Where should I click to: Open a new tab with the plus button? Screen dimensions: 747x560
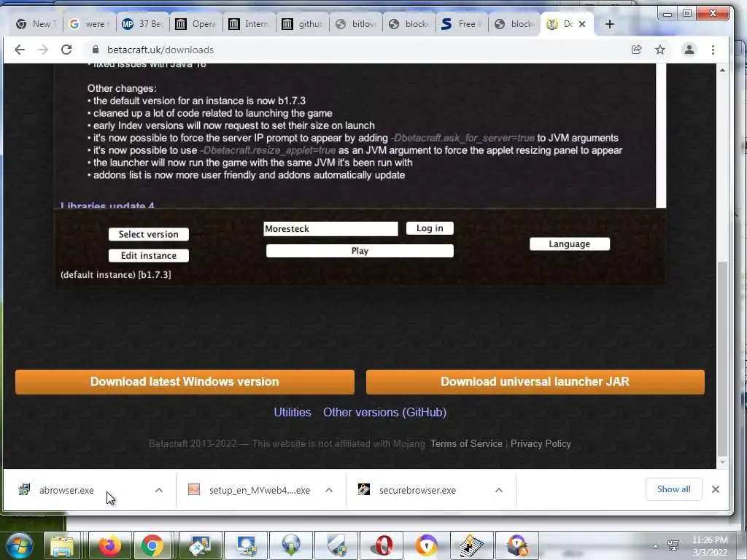coord(610,24)
